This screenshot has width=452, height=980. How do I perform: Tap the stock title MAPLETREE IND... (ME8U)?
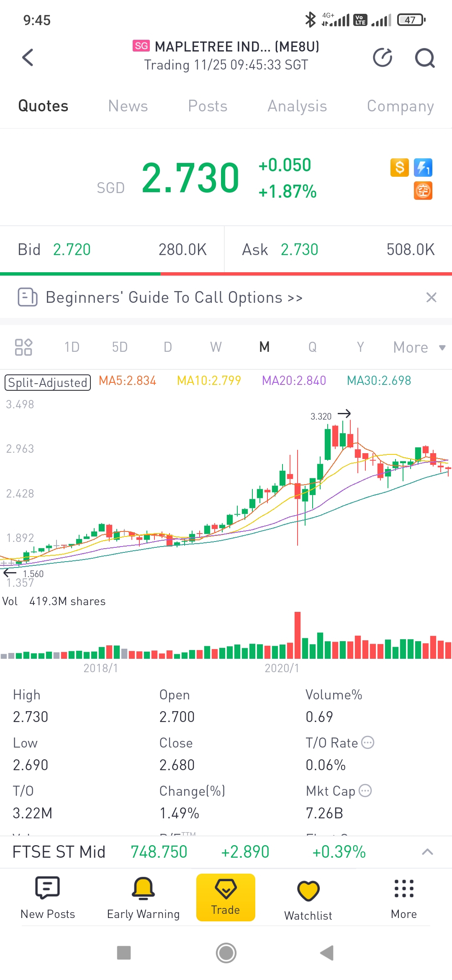(237, 46)
